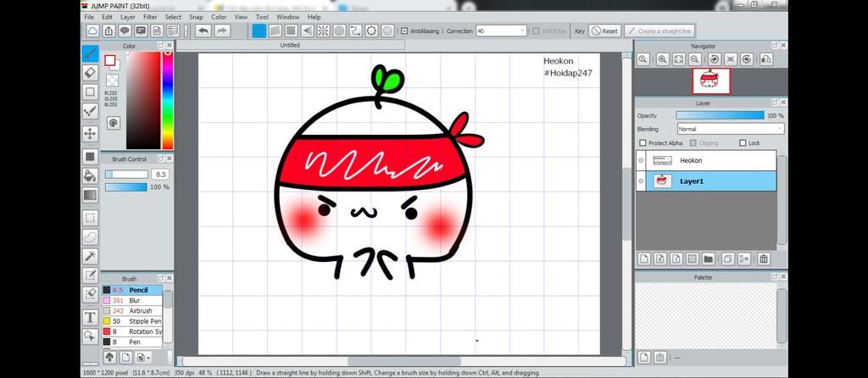Select the Stipple Pen brush
This screenshot has height=378, width=868.
click(132, 321)
